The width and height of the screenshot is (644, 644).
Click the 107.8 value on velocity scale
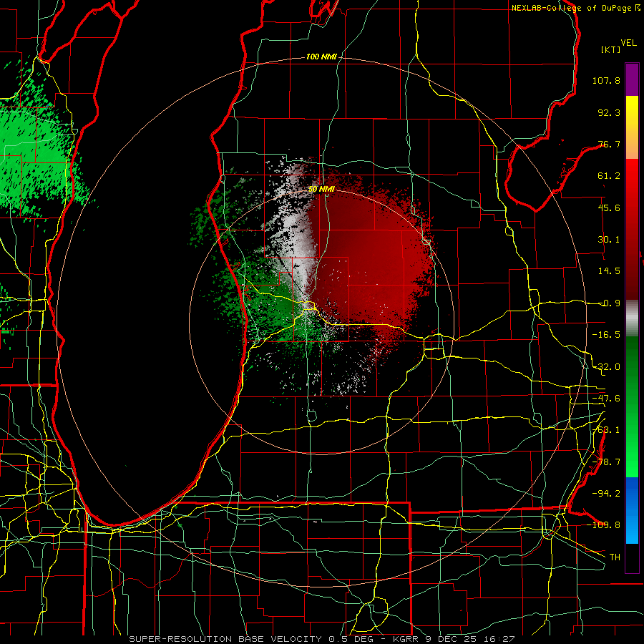point(606,80)
